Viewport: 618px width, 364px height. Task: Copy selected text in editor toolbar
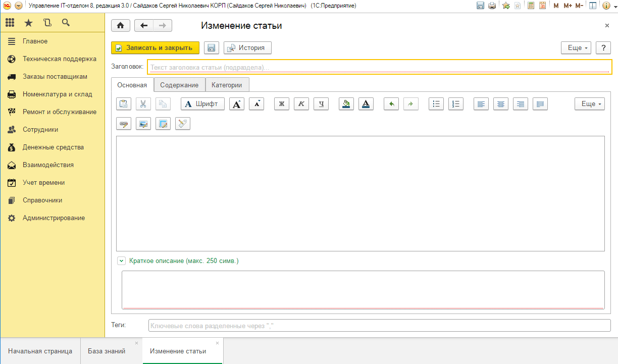163,104
